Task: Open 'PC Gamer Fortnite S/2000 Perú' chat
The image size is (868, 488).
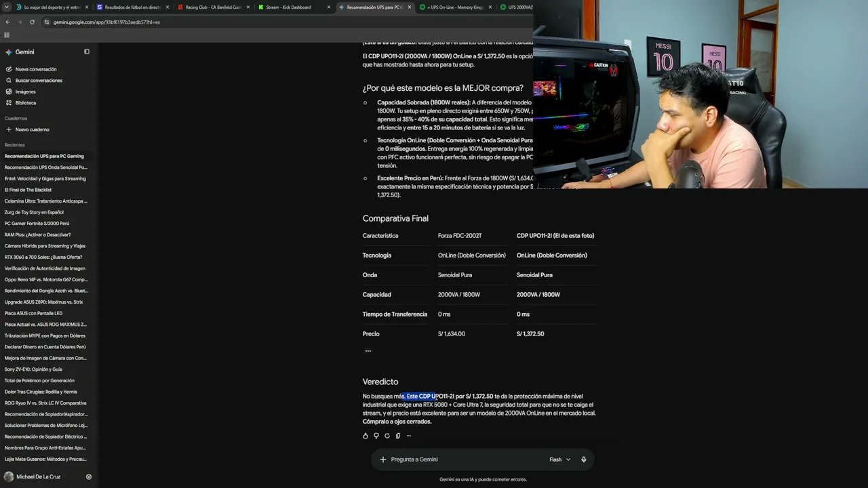Action: [37, 224]
